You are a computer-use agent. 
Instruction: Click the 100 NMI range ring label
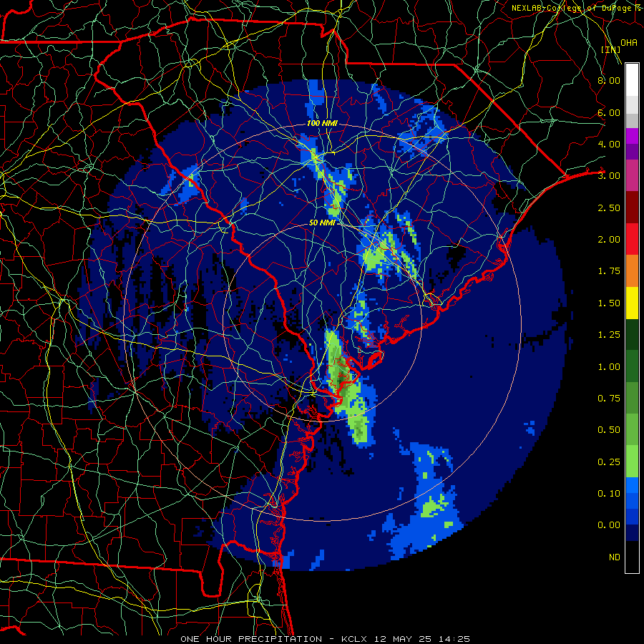[x=322, y=123]
